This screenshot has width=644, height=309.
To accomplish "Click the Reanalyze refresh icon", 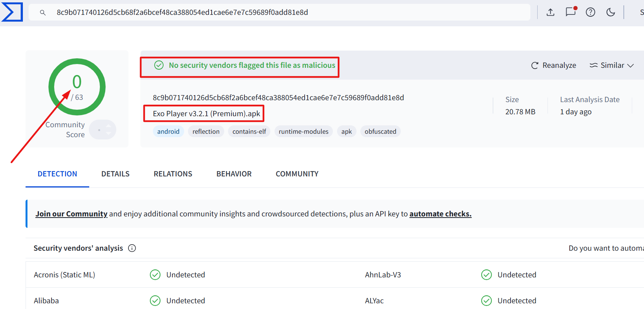I will click(x=535, y=66).
